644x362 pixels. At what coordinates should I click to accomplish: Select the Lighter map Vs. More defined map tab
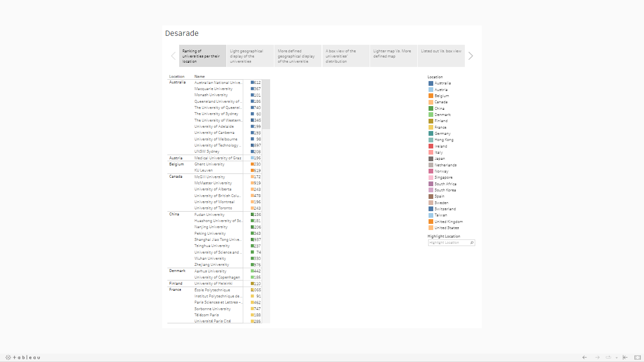point(393,56)
